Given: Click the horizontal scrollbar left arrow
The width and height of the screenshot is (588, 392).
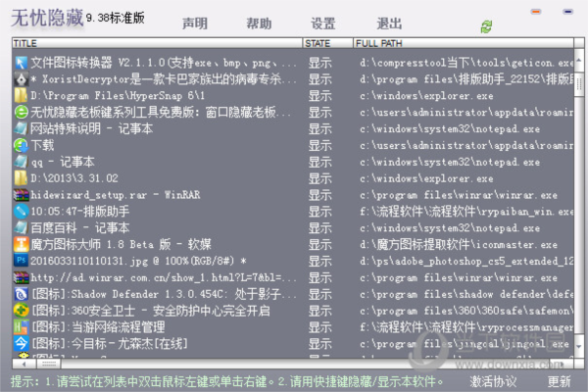Looking at the screenshot, I should [24, 364].
